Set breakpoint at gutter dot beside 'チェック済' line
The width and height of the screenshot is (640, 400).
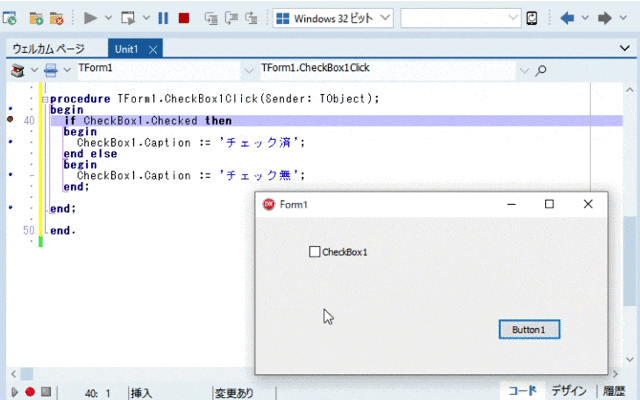point(11,142)
